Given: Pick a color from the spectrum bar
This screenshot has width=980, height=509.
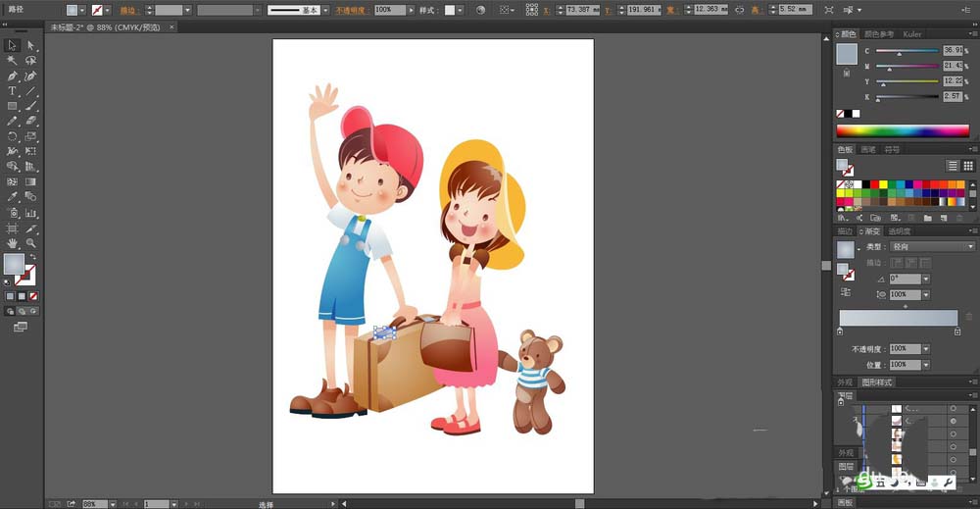Looking at the screenshot, I should click(903, 130).
